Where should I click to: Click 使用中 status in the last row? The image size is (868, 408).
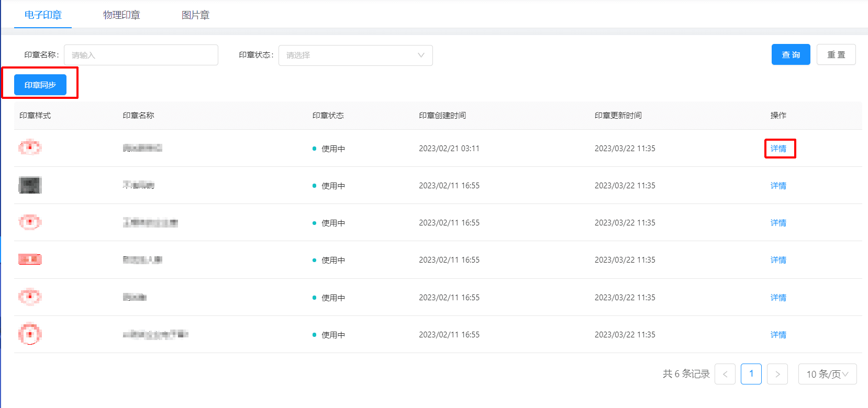[x=333, y=335]
